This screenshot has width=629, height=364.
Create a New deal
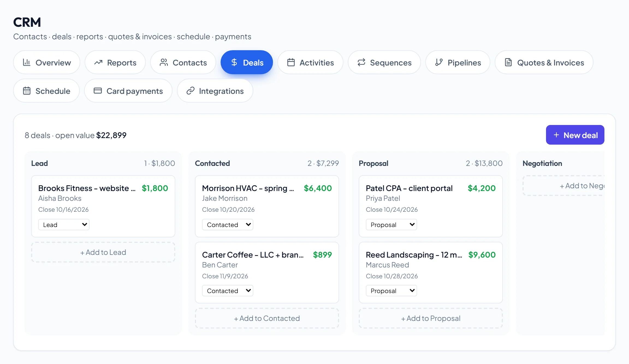[575, 135]
